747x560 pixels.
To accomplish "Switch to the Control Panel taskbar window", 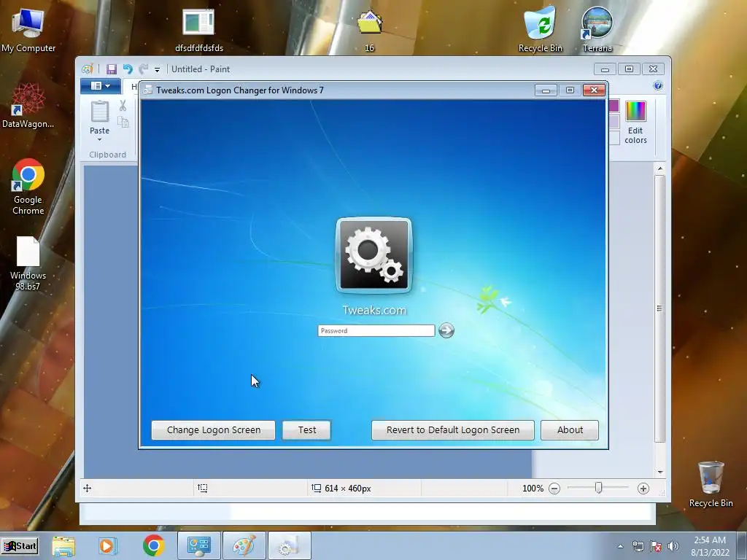I will [198, 545].
